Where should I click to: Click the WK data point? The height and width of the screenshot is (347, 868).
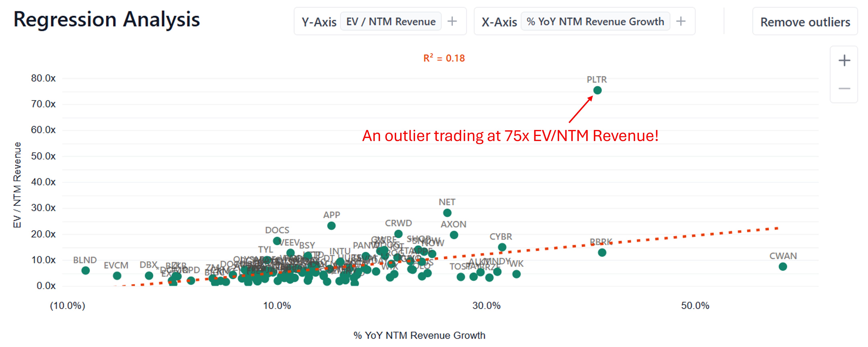(516, 274)
